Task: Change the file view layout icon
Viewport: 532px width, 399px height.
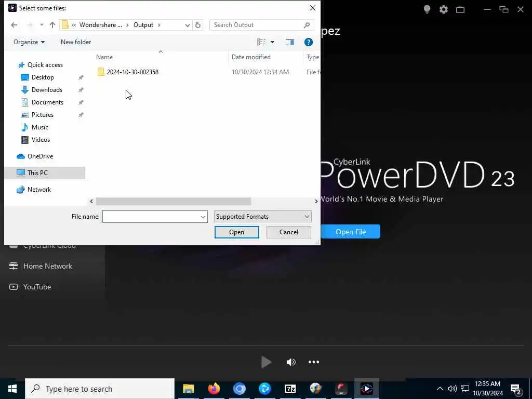Action: (261, 42)
